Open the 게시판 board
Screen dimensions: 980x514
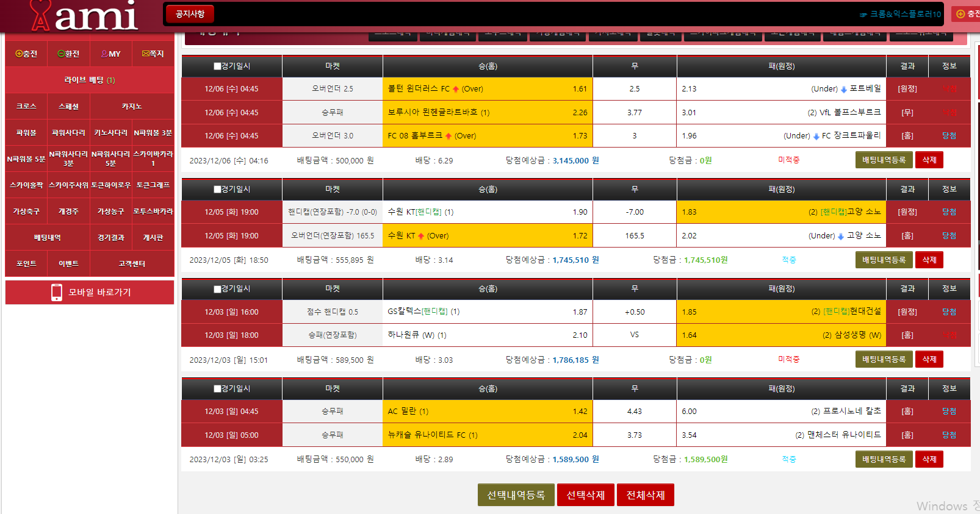[153, 237]
